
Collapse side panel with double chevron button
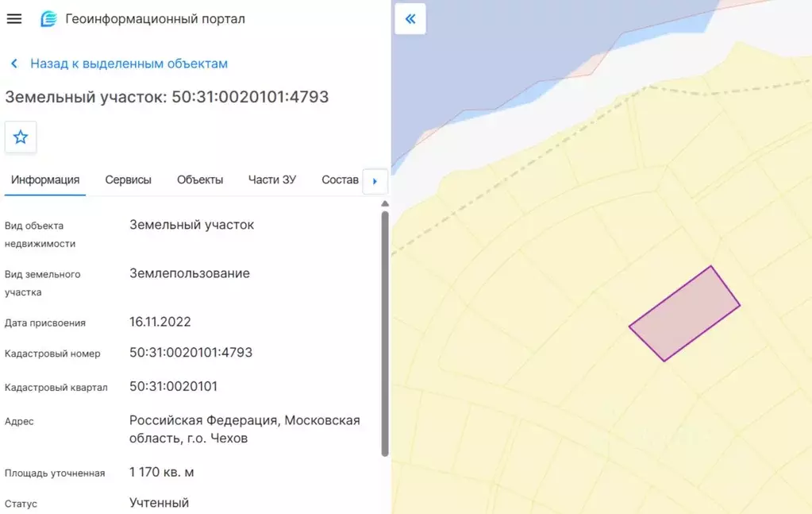tap(410, 19)
